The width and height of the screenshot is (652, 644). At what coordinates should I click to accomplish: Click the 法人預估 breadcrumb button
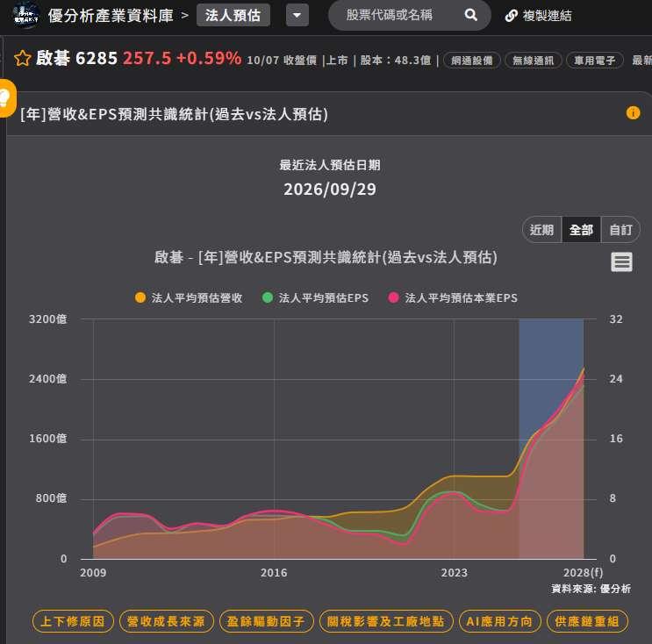pos(233,16)
